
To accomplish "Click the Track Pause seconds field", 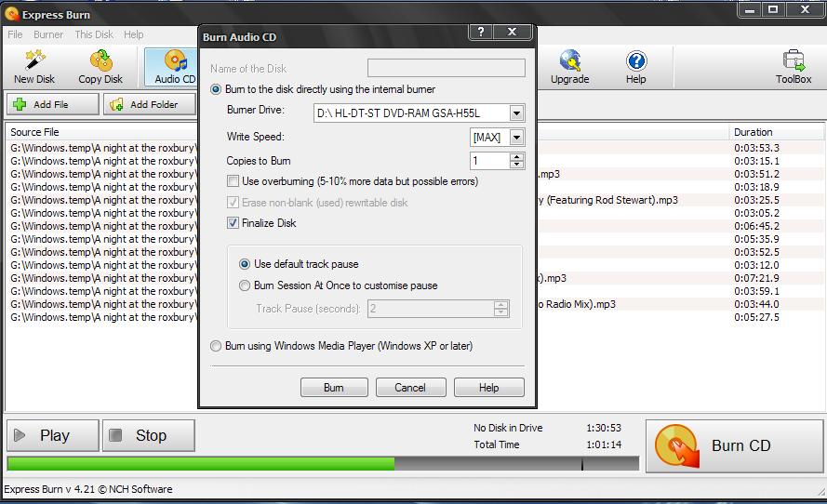I will click(x=431, y=309).
